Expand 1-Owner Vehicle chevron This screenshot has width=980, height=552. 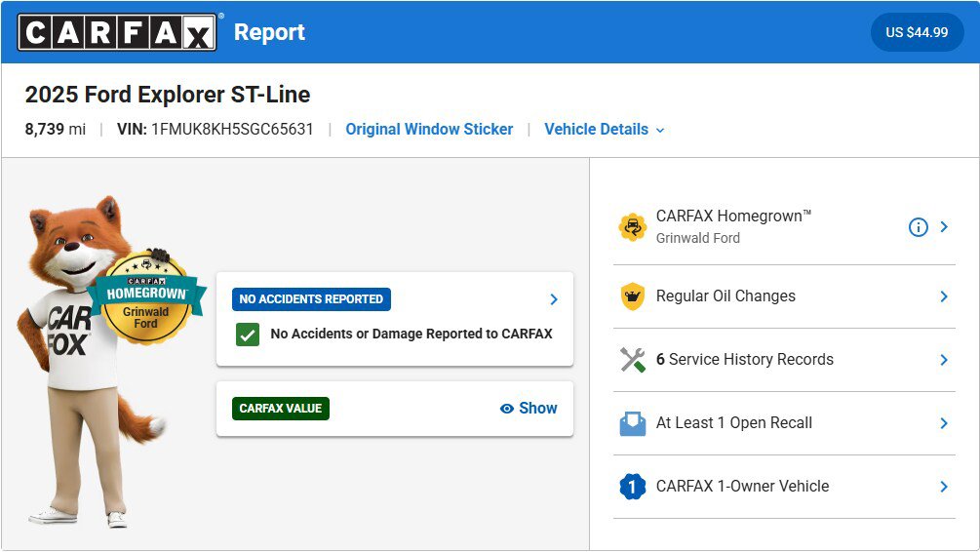944,487
